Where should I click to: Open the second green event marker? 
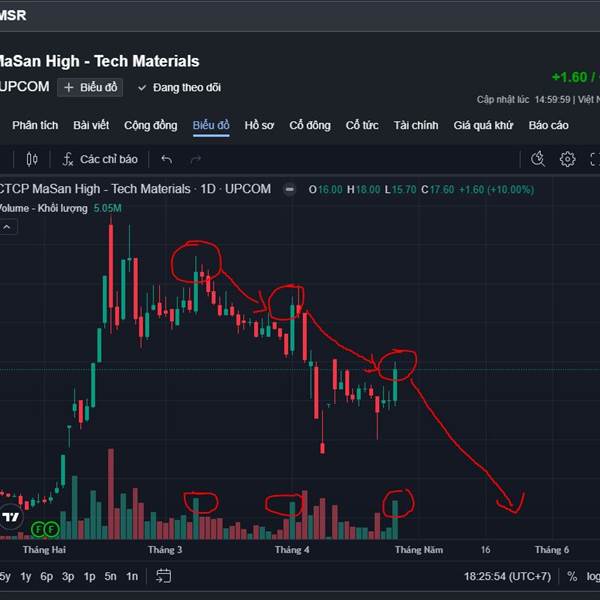[x=52, y=530]
